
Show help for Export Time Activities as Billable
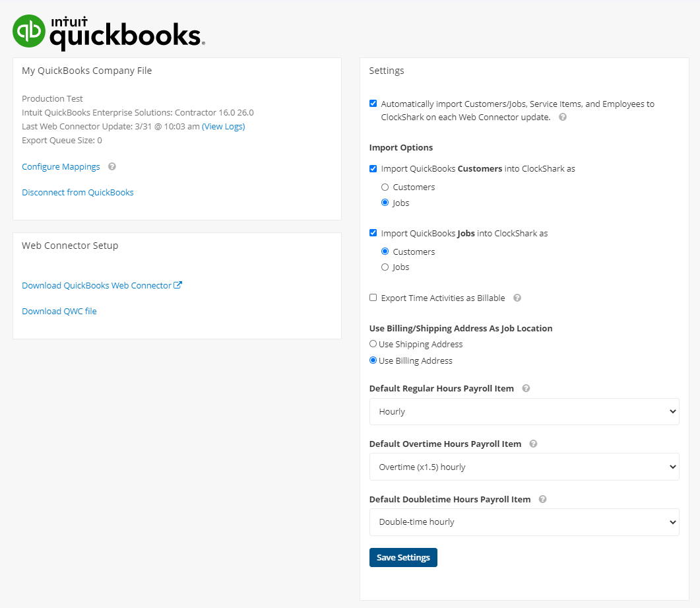[517, 298]
